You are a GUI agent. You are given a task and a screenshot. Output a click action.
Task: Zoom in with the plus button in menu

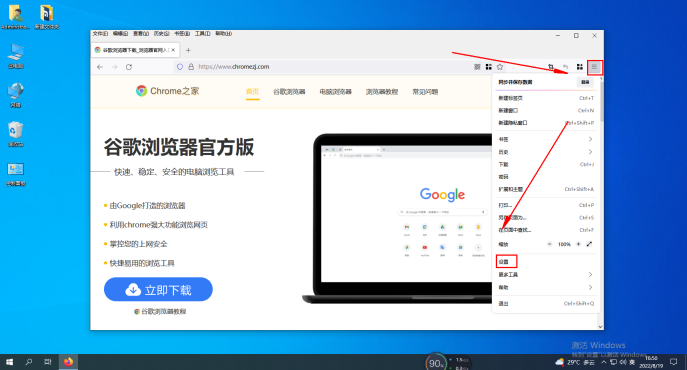578,244
